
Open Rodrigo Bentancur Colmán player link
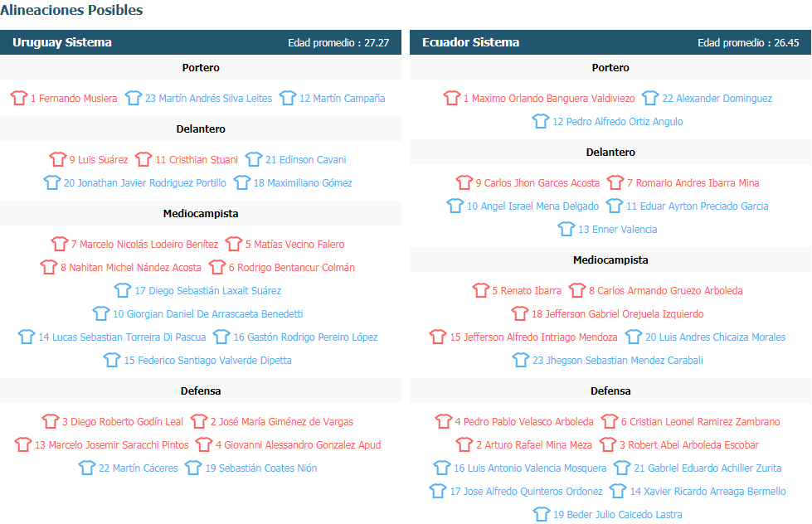point(291,267)
